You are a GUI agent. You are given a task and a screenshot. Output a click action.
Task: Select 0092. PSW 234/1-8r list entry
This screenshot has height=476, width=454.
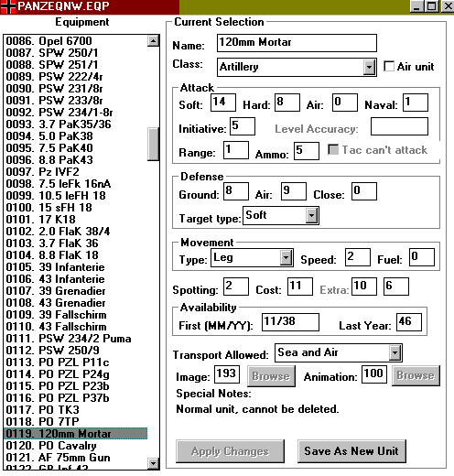click(x=76, y=113)
